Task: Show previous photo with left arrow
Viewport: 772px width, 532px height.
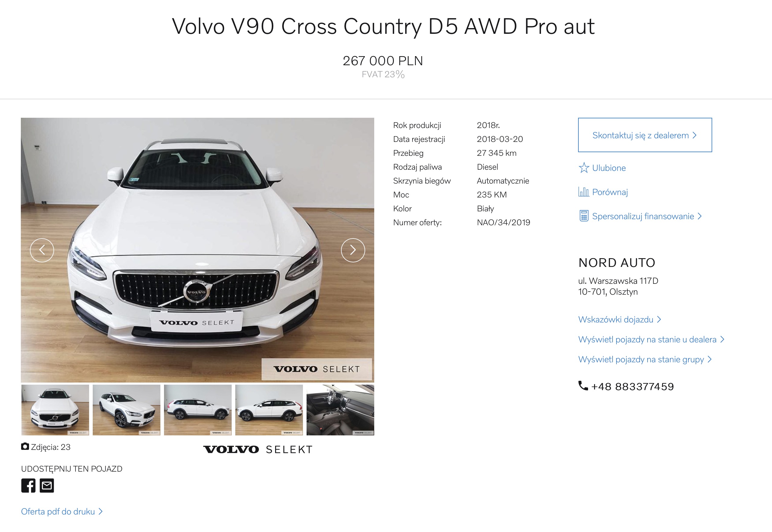Action: [42, 250]
